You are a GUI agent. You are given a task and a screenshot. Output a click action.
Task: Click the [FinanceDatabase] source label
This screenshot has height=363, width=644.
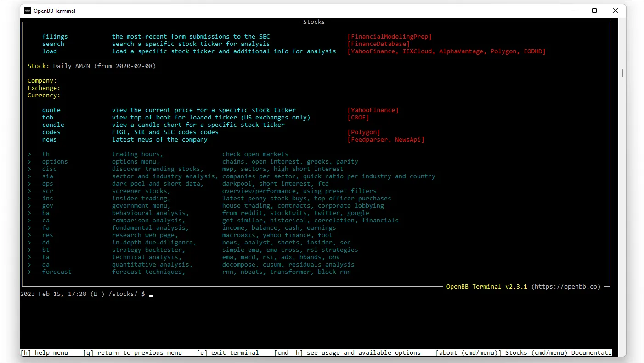click(378, 44)
